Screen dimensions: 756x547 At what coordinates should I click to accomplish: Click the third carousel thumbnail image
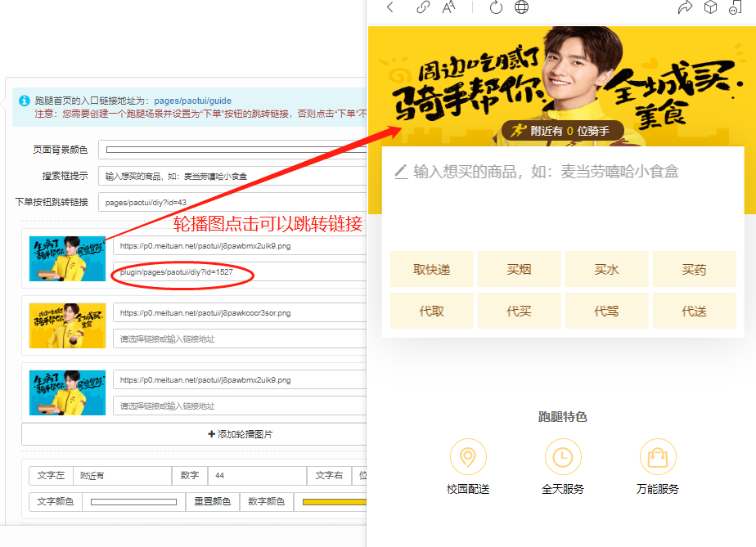click(x=67, y=392)
